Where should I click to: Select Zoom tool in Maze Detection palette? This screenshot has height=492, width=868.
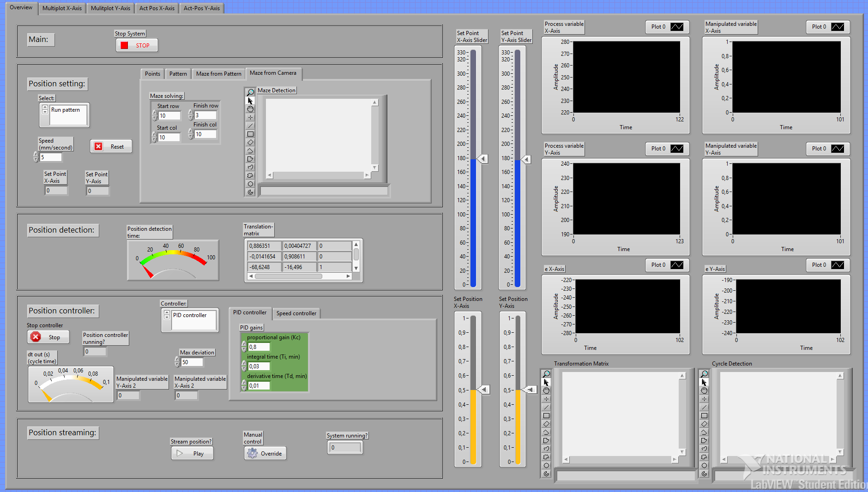coord(250,92)
